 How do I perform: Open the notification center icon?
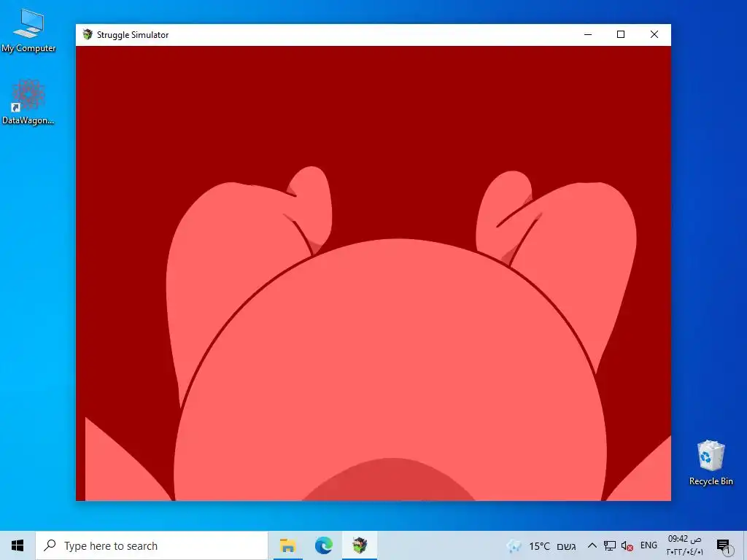coord(723,545)
